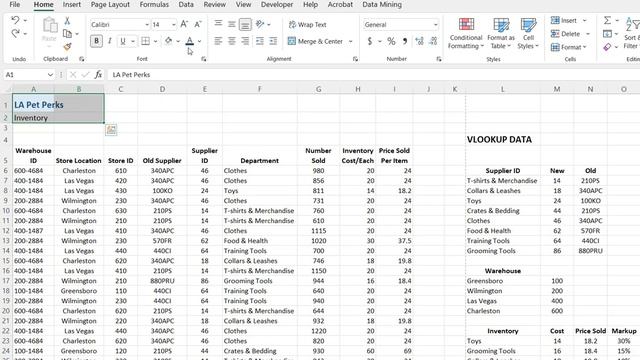
Task: Apply the Fill Color bucket
Action: coord(168,41)
